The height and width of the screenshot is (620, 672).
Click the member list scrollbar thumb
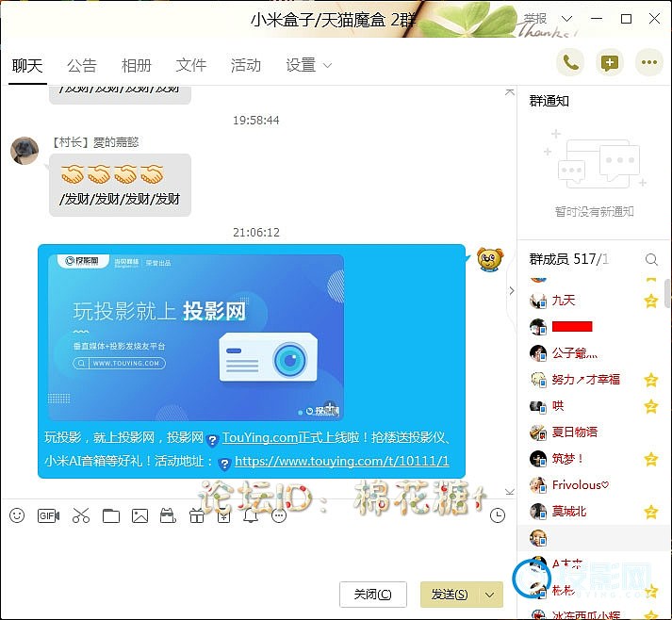click(667, 293)
